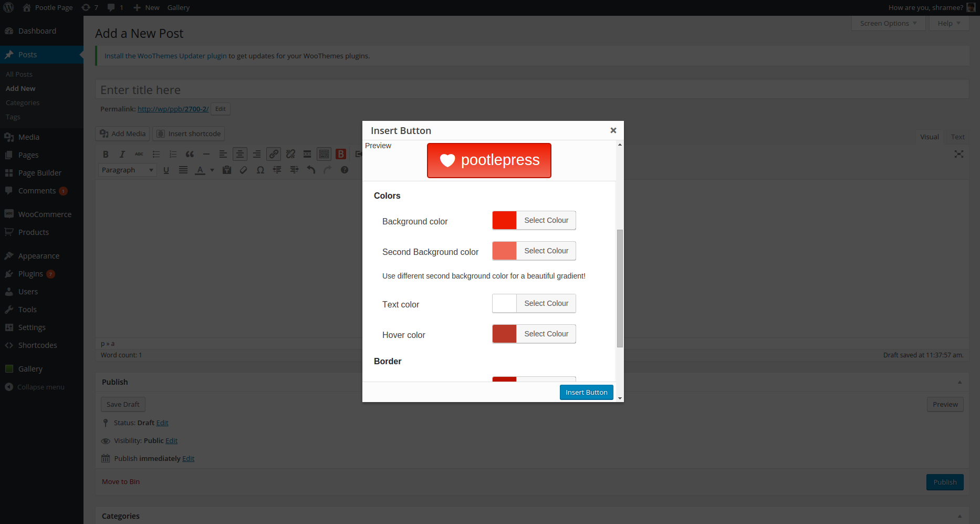Undo the last edit
Screen dimensions: 980x524
pyautogui.click(x=311, y=170)
